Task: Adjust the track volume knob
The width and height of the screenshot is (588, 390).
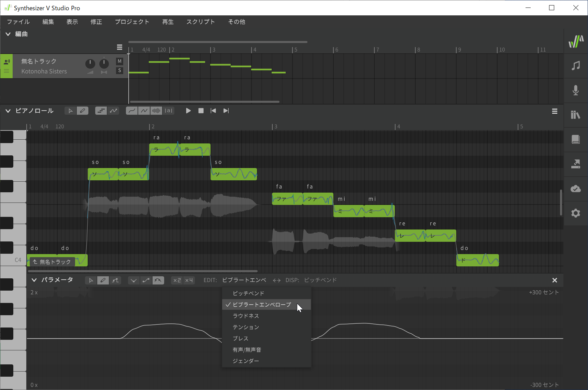Action: pyautogui.click(x=90, y=64)
